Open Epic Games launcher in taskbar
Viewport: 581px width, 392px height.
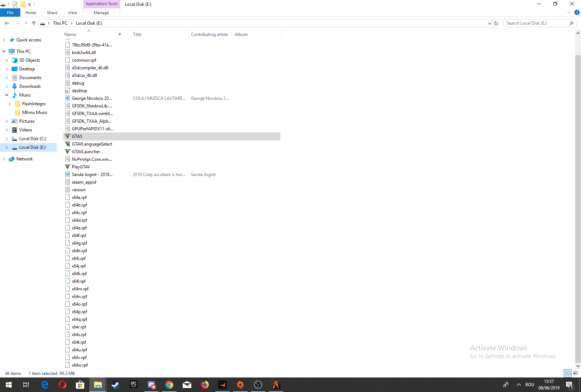click(x=134, y=385)
